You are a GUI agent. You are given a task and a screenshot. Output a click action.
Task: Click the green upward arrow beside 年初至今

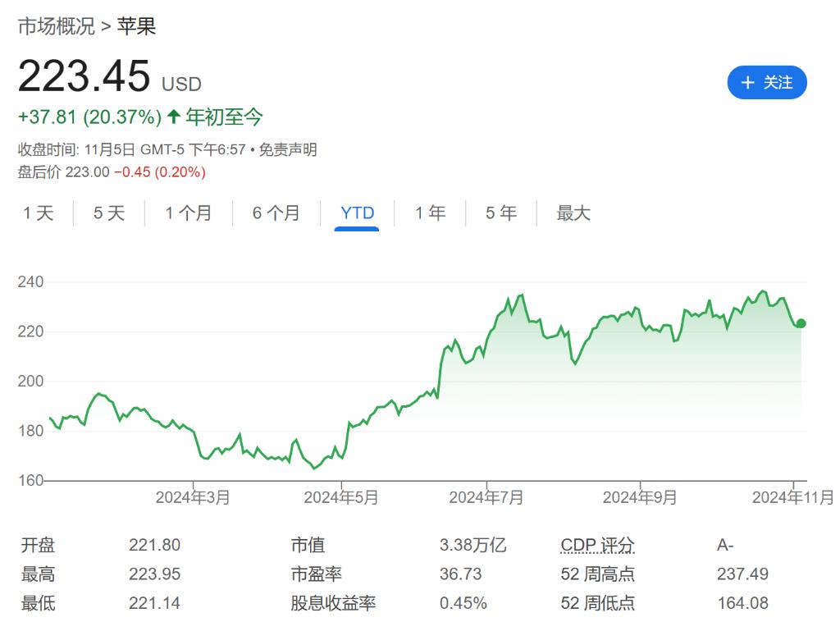[173, 117]
